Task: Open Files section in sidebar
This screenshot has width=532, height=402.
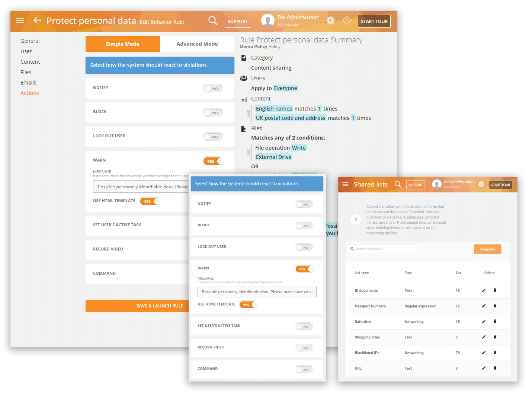Action: tap(26, 72)
